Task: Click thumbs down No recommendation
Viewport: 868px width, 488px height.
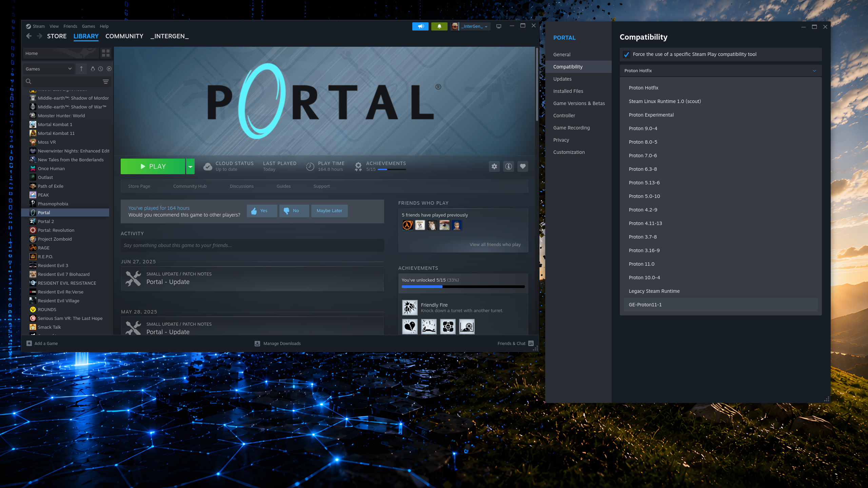Action: pos(294,211)
